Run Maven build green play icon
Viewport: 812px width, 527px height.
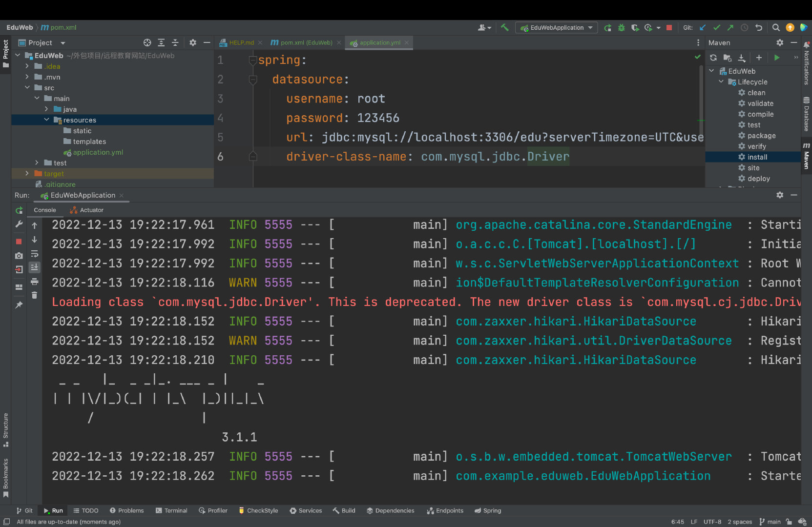pyautogui.click(x=777, y=58)
